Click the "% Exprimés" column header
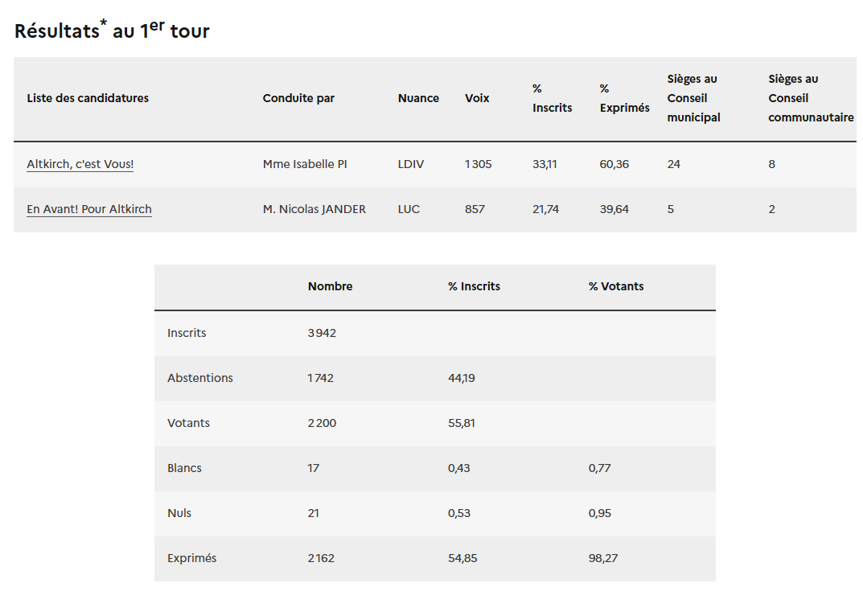This screenshot has height=616, width=863. [x=624, y=99]
